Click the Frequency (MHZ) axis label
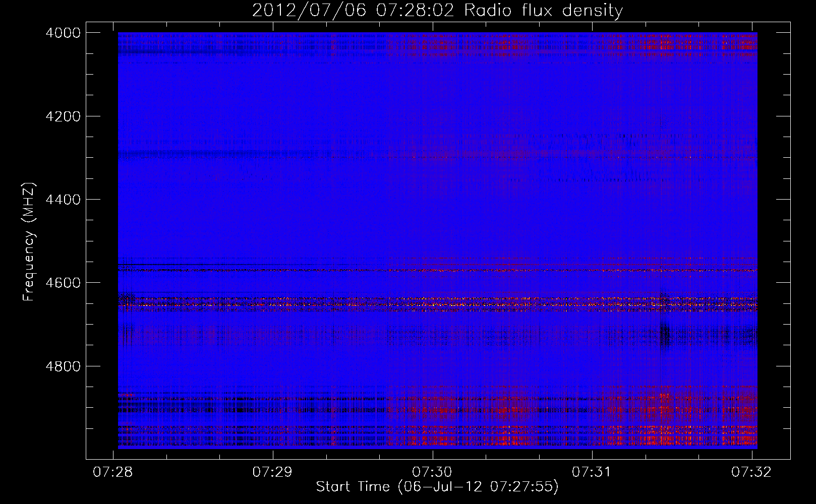Viewport: 816px width, 504px height. [x=29, y=242]
